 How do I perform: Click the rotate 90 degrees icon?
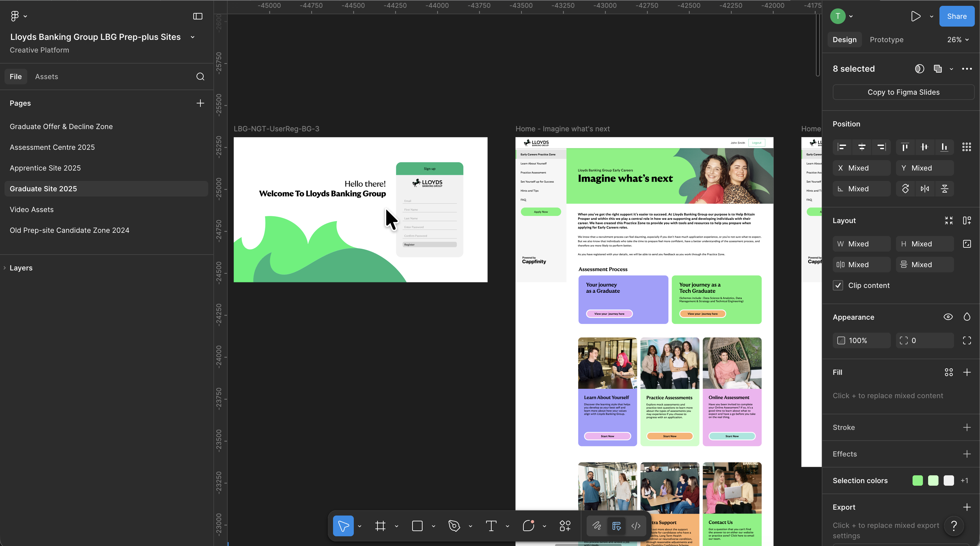click(x=905, y=189)
